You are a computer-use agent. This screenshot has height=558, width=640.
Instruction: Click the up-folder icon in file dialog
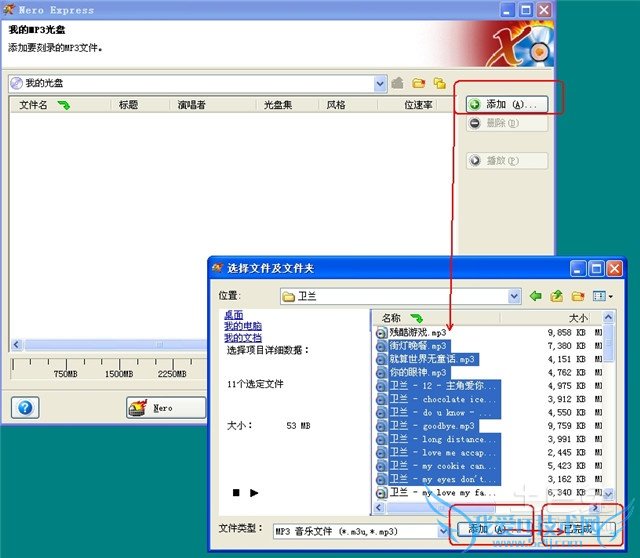(x=556, y=296)
